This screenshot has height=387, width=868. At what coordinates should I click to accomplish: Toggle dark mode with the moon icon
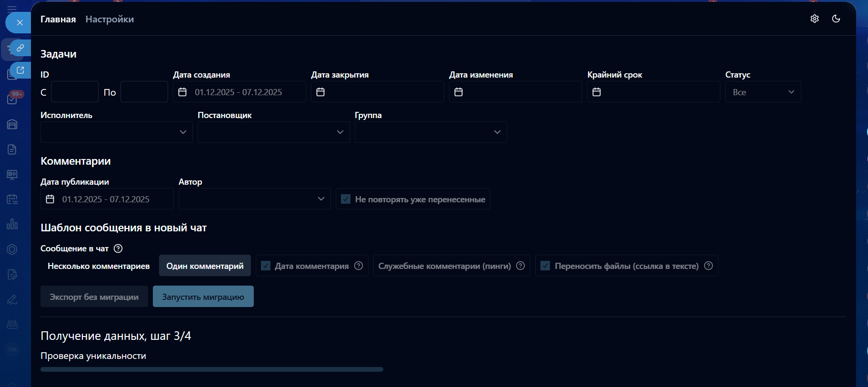(836, 19)
